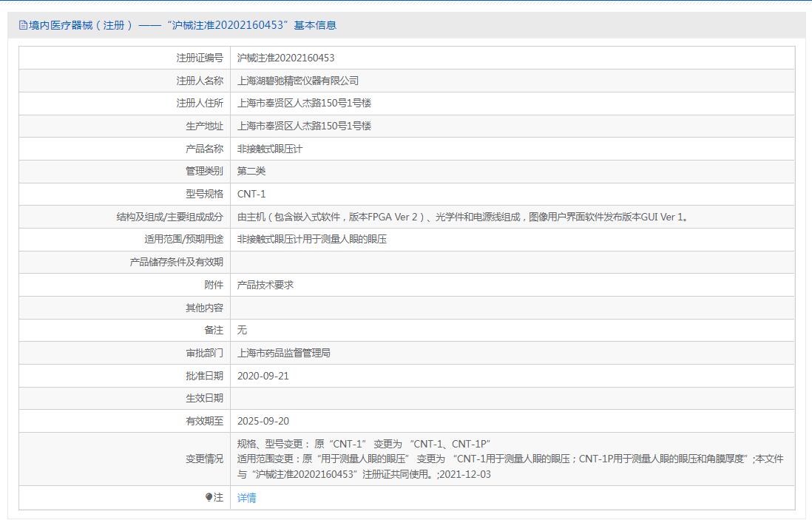Click the 生产地址 address value

click(304, 126)
